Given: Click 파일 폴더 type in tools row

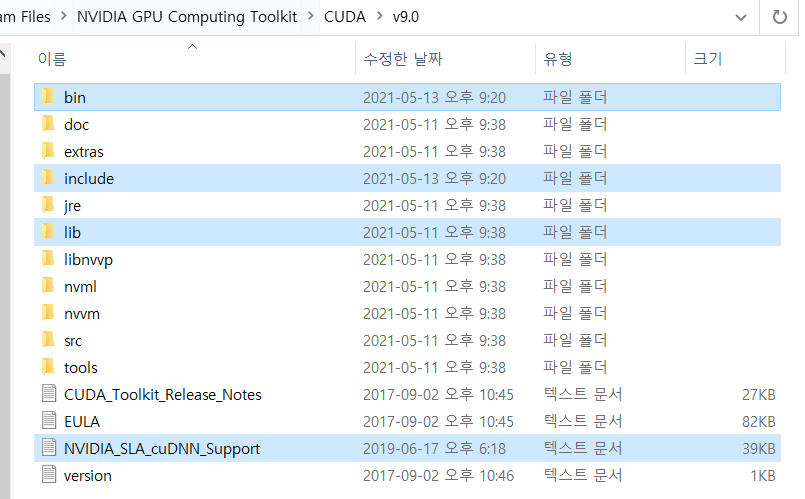Looking at the screenshot, I should (575, 368).
